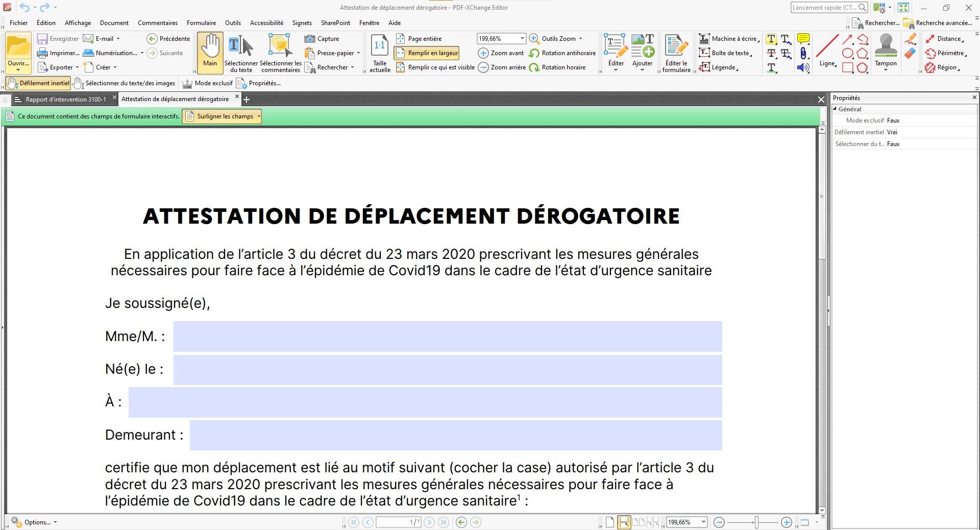This screenshot has height=530, width=980.
Task: Select the eraser tool
Action: point(910,53)
